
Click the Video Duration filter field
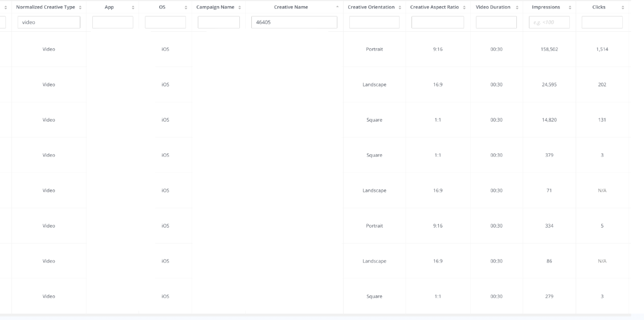pyautogui.click(x=496, y=22)
